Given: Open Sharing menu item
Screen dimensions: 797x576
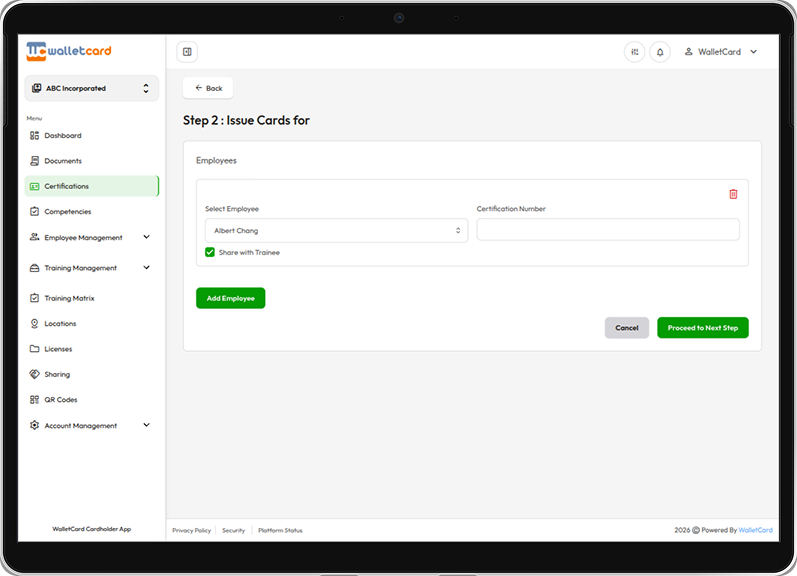Looking at the screenshot, I should coord(91,374).
